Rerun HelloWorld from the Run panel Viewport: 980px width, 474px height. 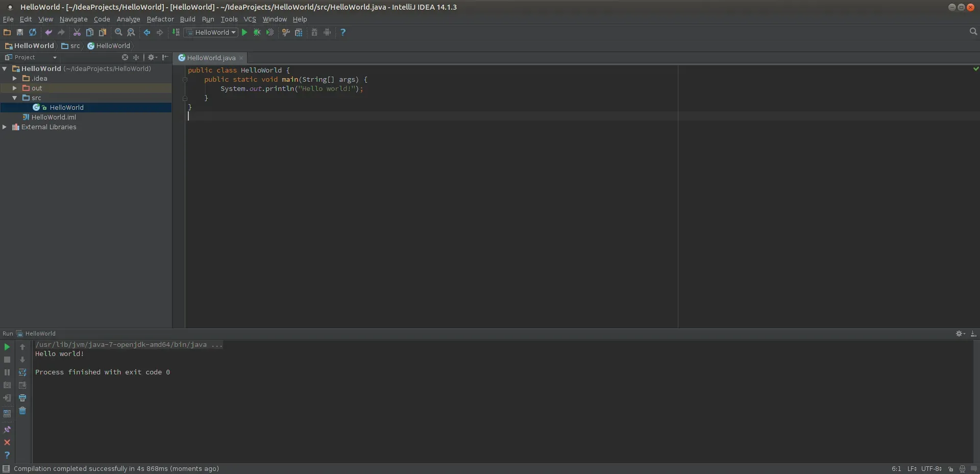point(7,347)
